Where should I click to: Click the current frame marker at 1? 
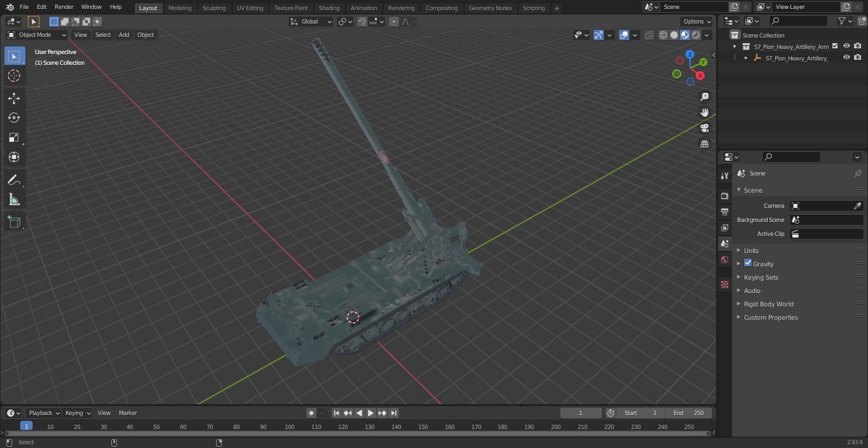[26, 426]
